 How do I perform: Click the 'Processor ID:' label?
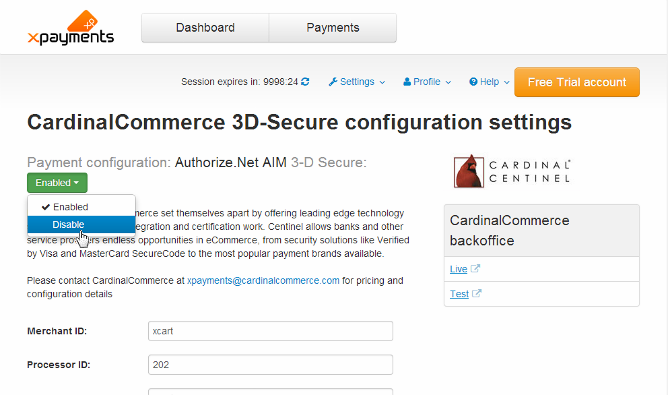pyautogui.click(x=58, y=365)
